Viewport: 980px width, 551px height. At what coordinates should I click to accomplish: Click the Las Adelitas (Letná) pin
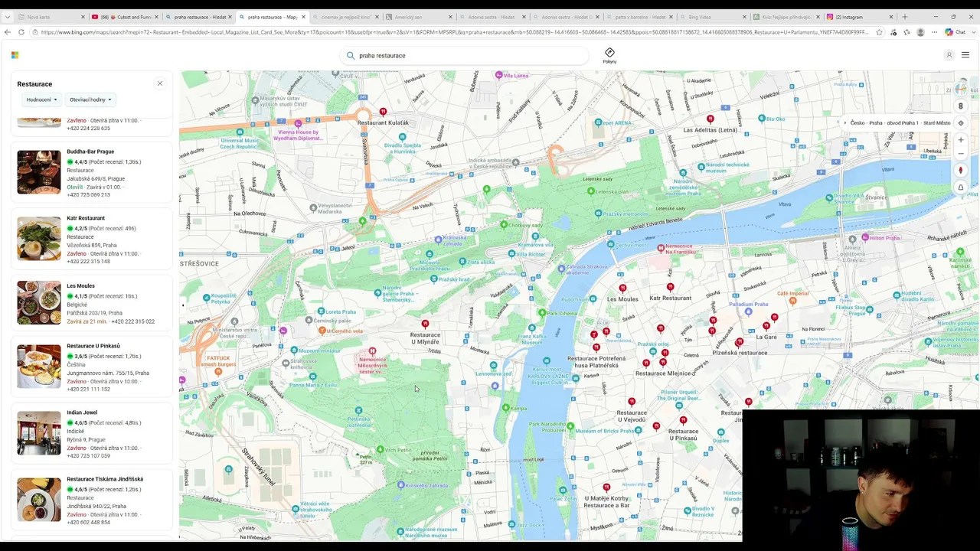(710, 119)
